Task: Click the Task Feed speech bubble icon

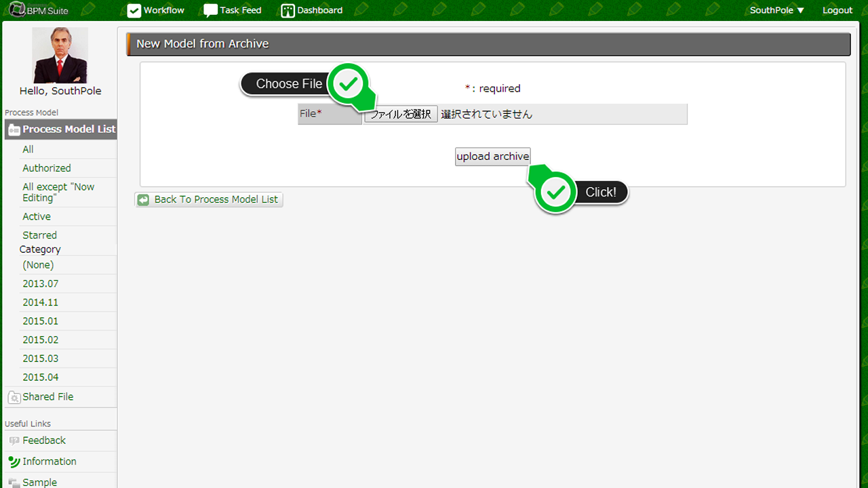Action: click(210, 10)
